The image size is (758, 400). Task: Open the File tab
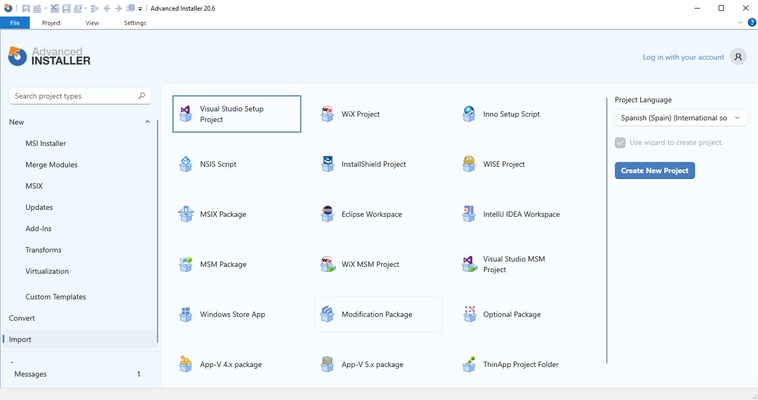[x=15, y=23]
